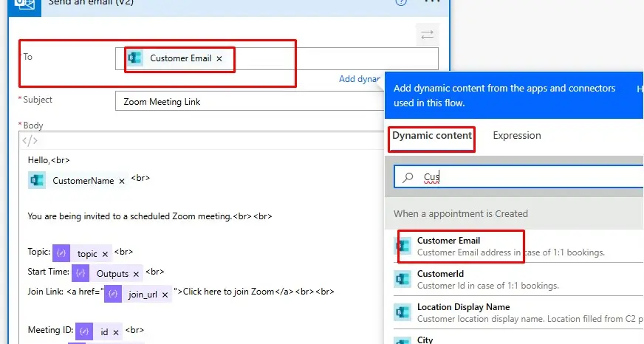
Task: Click the swap input mode icon above To field
Action: pyautogui.click(x=427, y=35)
